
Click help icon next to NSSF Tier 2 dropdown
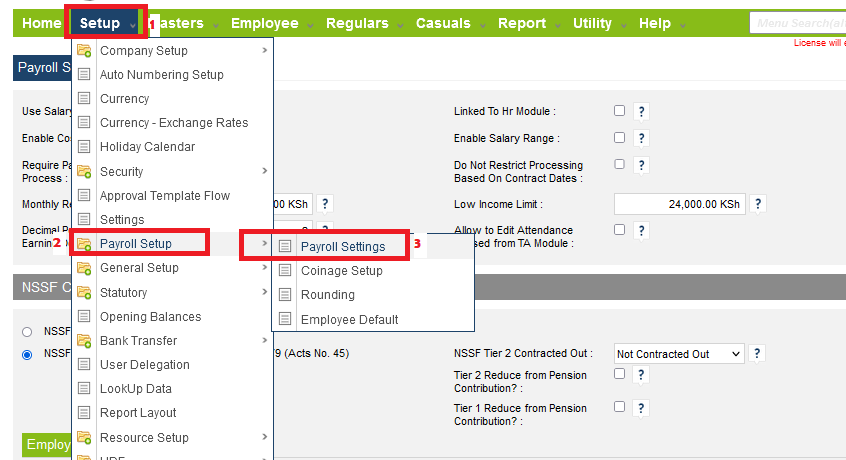click(x=758, y=354)
